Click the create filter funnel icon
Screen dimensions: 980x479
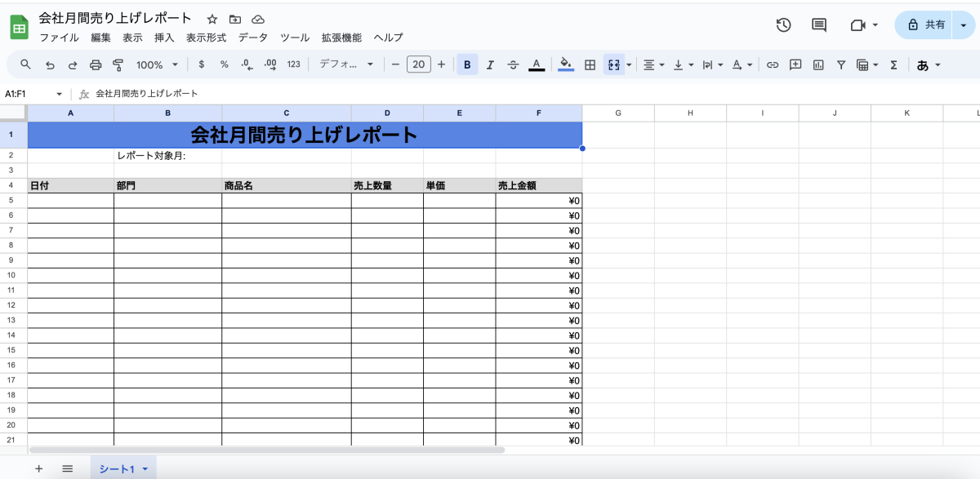point(840,64)
